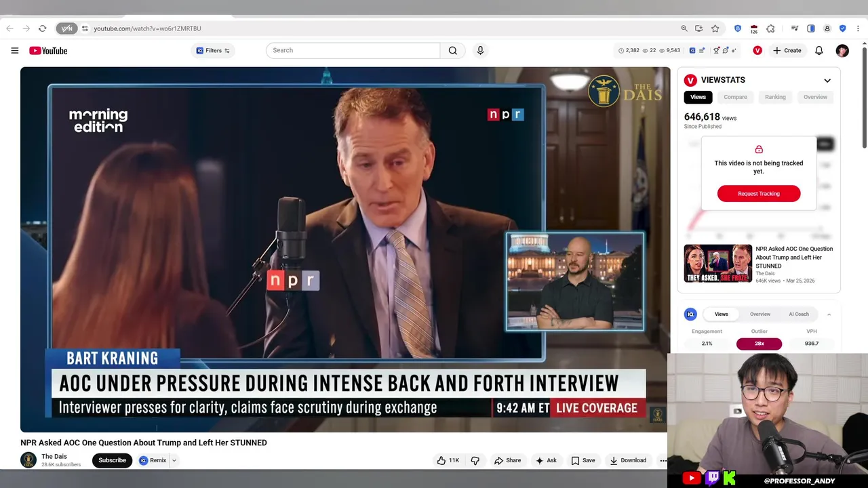Reload the page in browser

pos(42,28)
